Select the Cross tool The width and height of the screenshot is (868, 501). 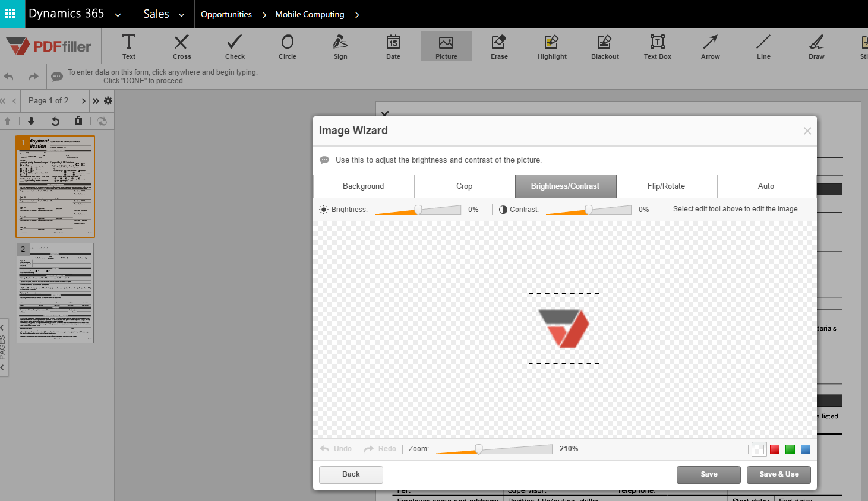coord(182,46)
